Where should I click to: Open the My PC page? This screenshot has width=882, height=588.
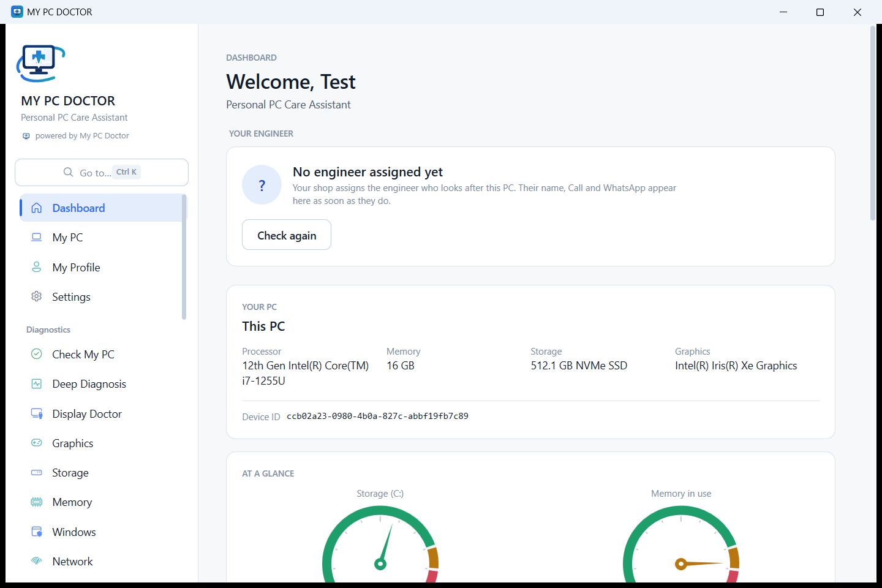pos(102,237)
